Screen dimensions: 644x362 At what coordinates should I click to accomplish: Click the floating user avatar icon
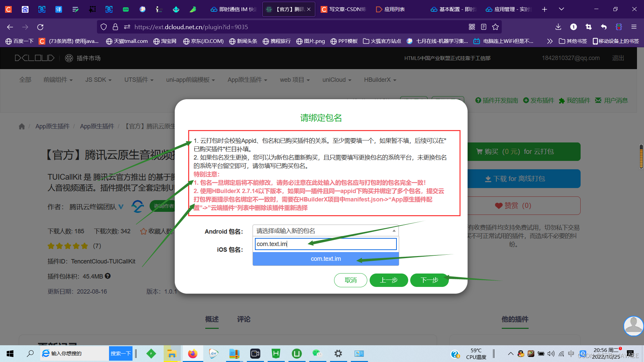coord(633,326)
